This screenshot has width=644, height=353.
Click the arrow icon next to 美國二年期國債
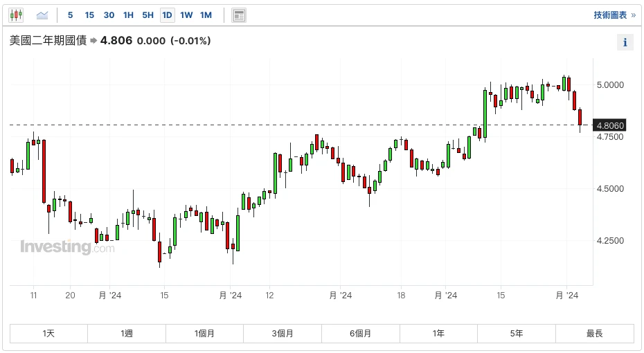[93, 42]
